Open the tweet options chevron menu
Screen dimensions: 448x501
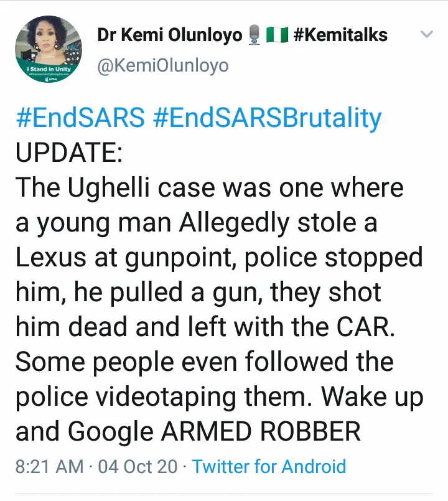pyautogui.click(x=426, y=34)
